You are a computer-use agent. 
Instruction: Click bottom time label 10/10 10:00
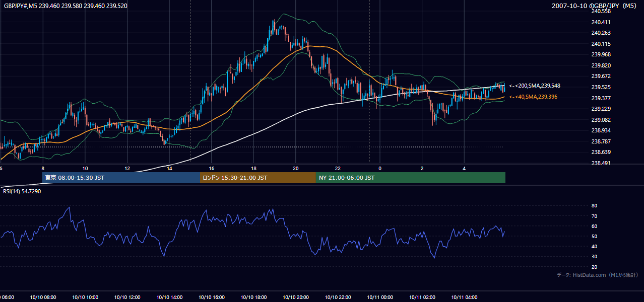[x=85, y=297]
